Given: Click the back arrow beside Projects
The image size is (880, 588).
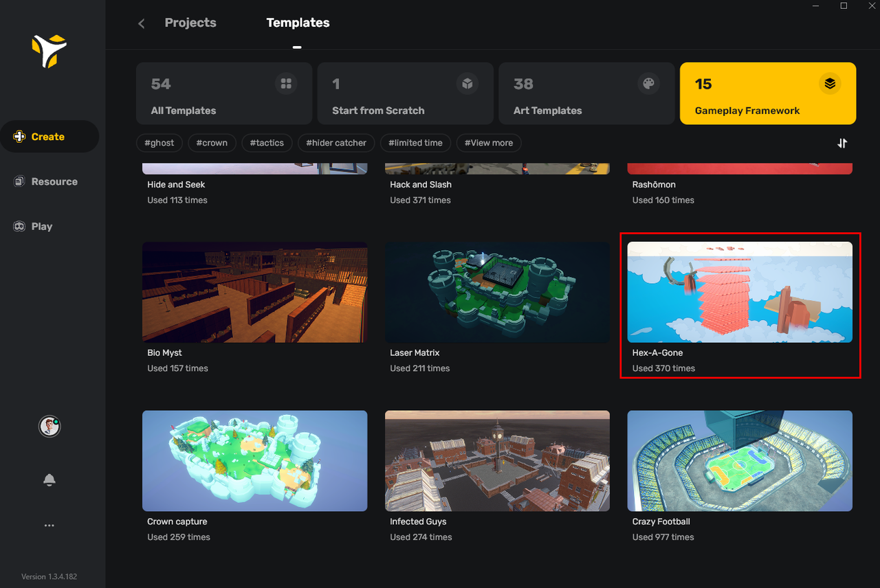Looking at the screenshot, I should (x=142, y=23).
